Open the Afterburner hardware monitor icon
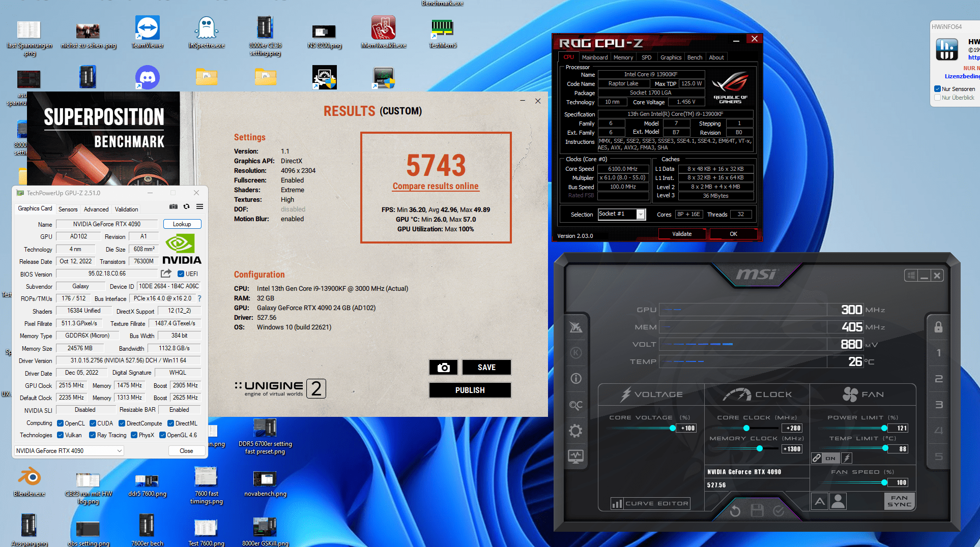Viewport: 980px width, 547px height. 575,457
